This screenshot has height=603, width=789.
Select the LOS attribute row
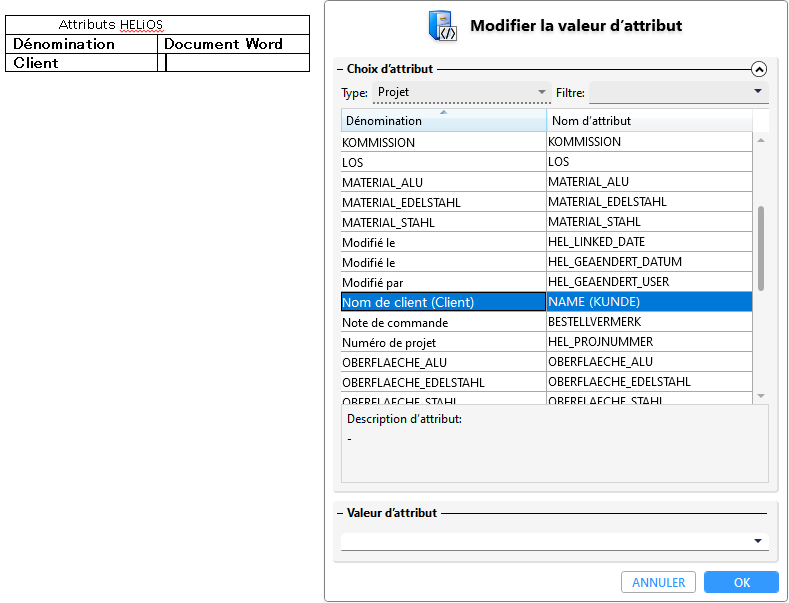coord(546,162)
